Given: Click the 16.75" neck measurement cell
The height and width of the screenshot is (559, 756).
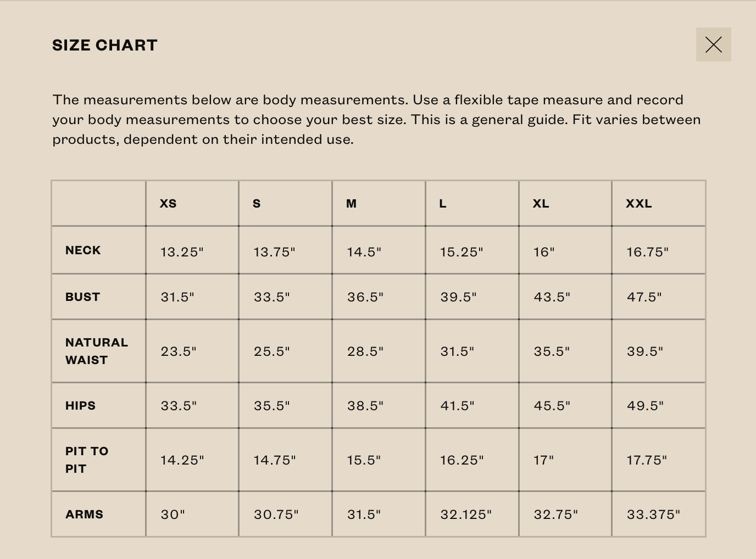Looking at the screenshot, I should [647, 252].
